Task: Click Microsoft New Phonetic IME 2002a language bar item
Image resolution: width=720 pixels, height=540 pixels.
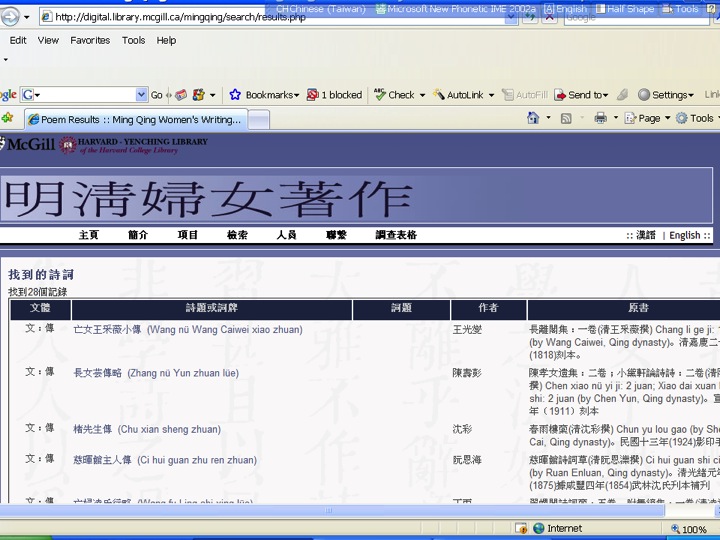Action: click(456, 9)
